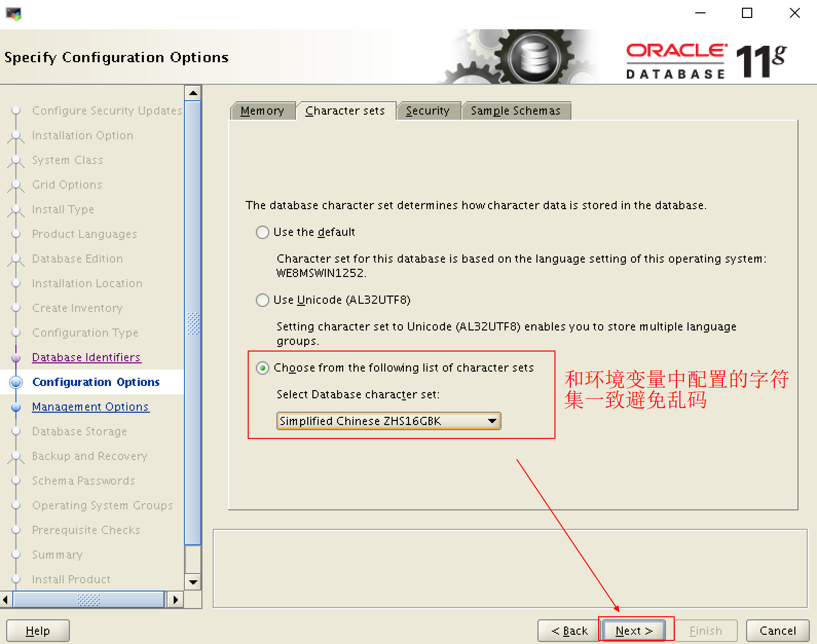This screenshot has height=644, width=817.
Task: Click the sidebar horizontal scrollbar thumb
Action: tap(88, 600)
